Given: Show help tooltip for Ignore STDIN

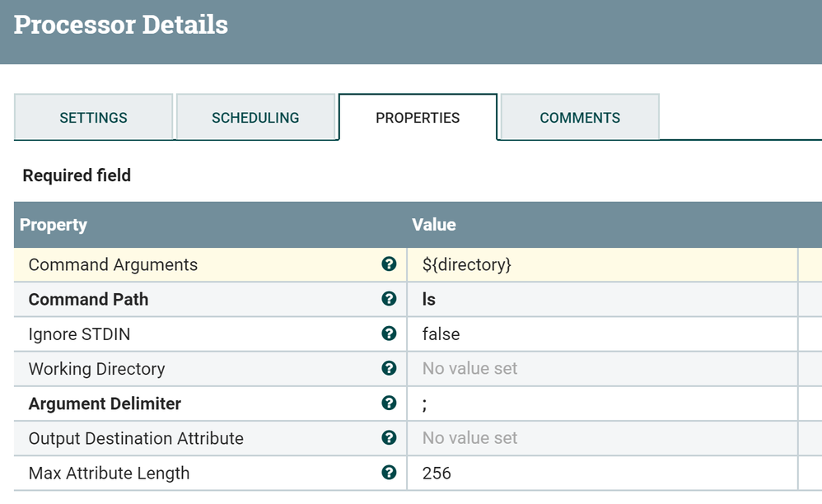Looking at the screenshot, I should tap(389, 334).
